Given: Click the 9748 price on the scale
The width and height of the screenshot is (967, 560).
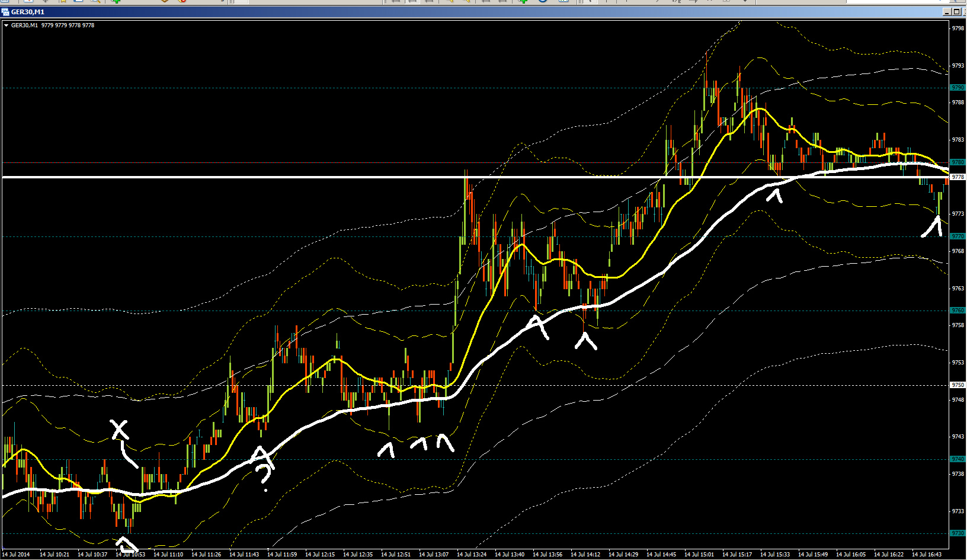Looking at the screenshot, I should pos(958,400).
